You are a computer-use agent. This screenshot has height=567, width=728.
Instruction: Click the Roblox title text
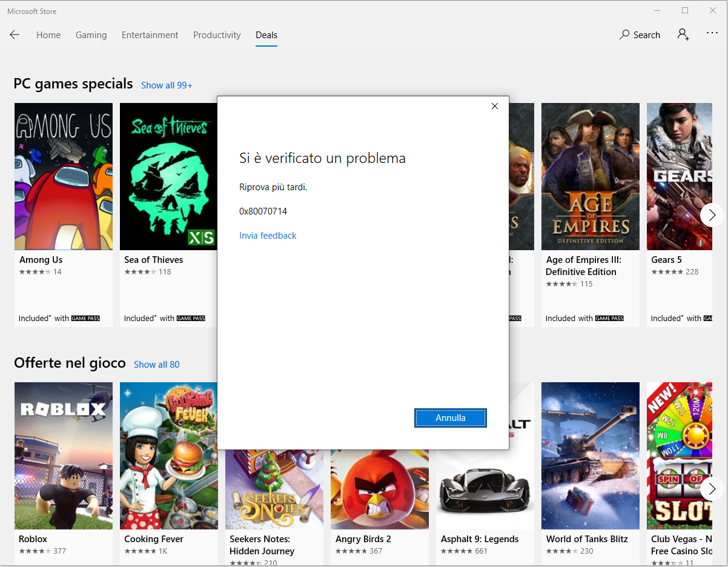pyautogui.click(x=33, y=539)
